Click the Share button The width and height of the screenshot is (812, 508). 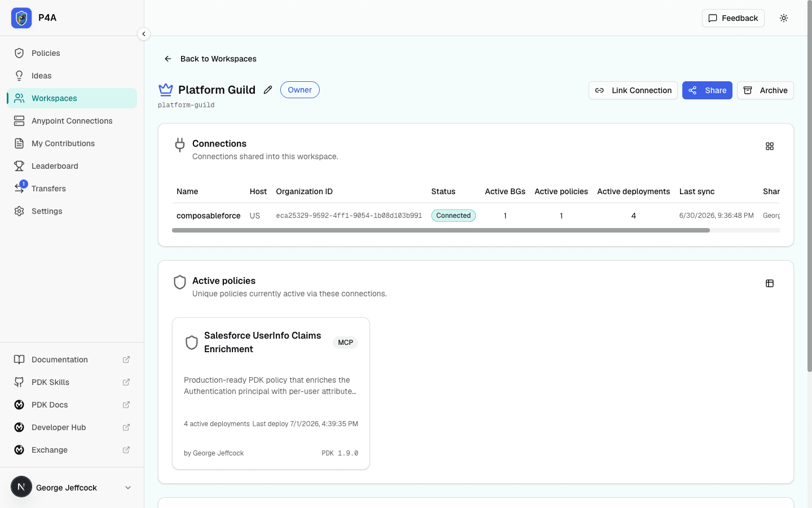[x=707, y=90]
